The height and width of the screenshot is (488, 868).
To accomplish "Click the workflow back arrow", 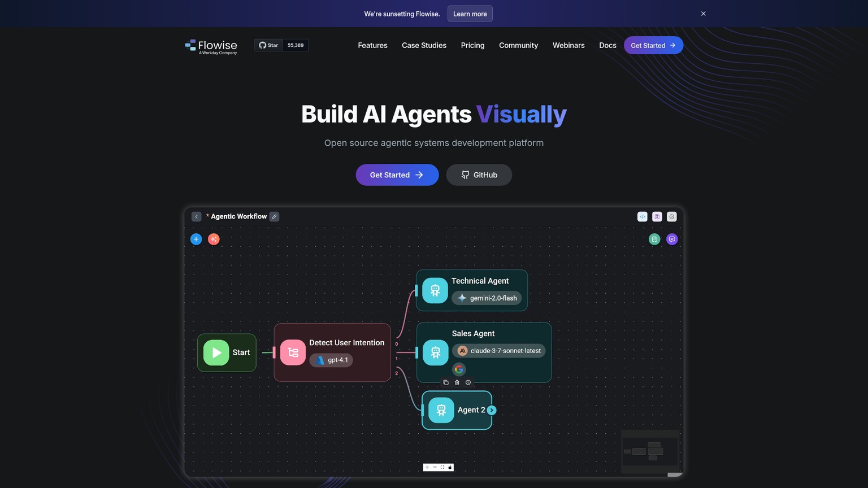I will (196, 216).
